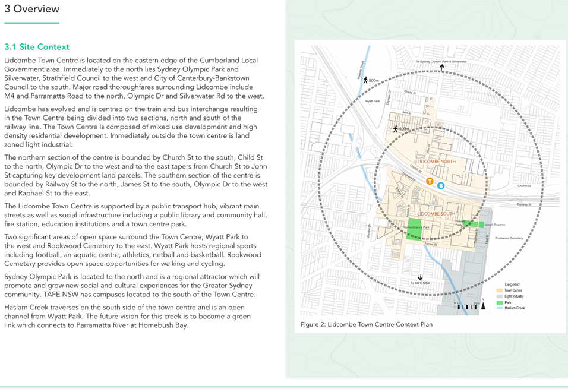Select the Haslam Creek legend blue swatch
The image size is (568, 392).
click(x=500, y=308)
